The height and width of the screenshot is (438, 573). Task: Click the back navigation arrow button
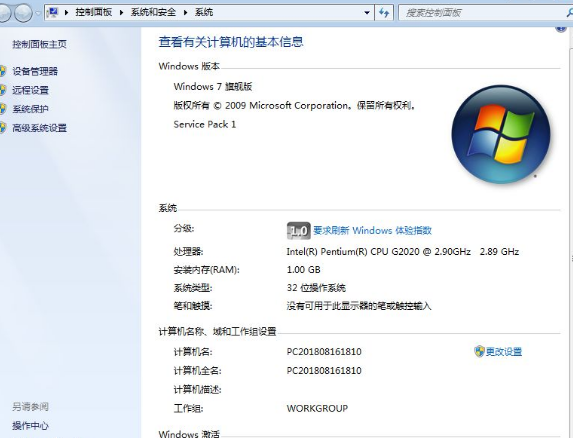pos(4,13)
